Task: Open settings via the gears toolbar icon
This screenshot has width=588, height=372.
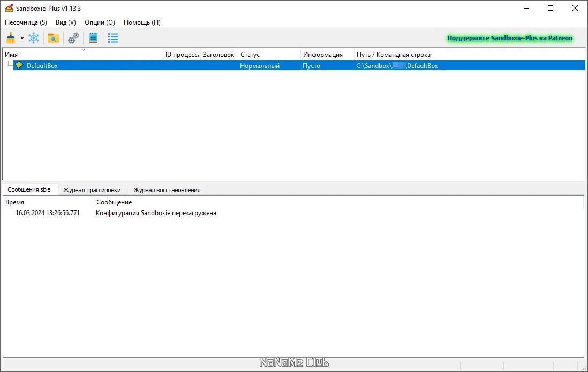Action: [73, 38]
